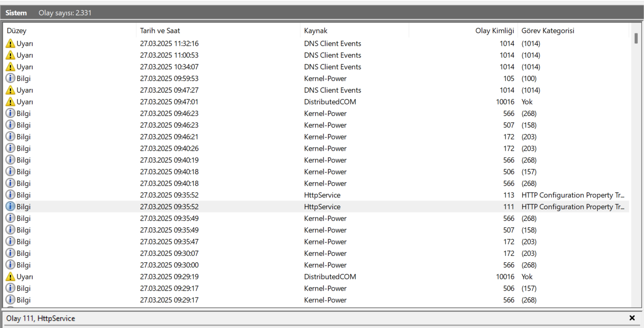The width and height of the screenshot is (644, 328).
Task: Click Kernel-Power source in the 09:30:07 row
Action: [x=325, y=253]
